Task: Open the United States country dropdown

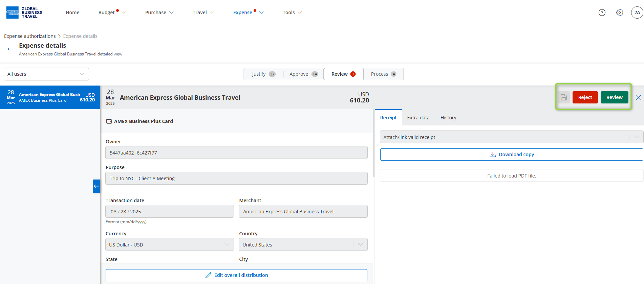Action: 303,244
